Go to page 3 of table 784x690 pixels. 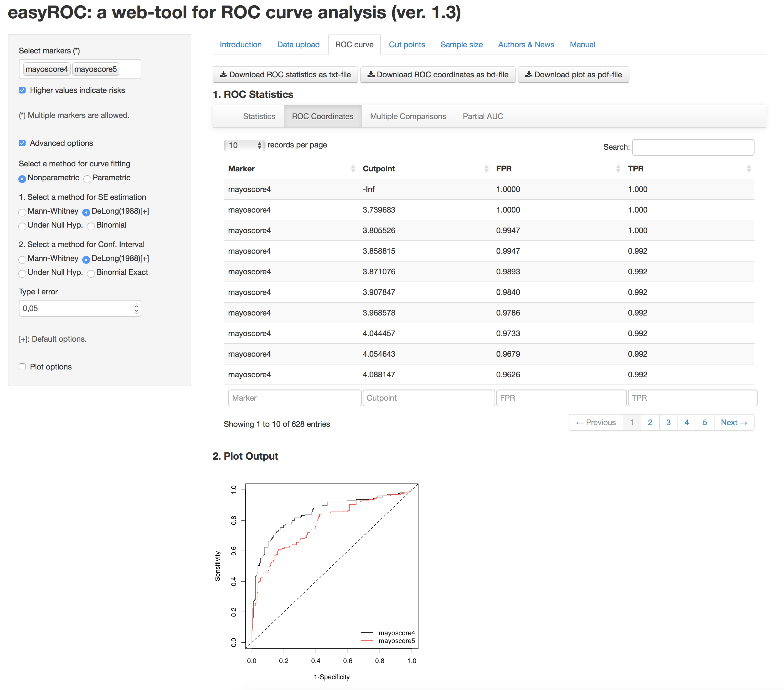668,423
